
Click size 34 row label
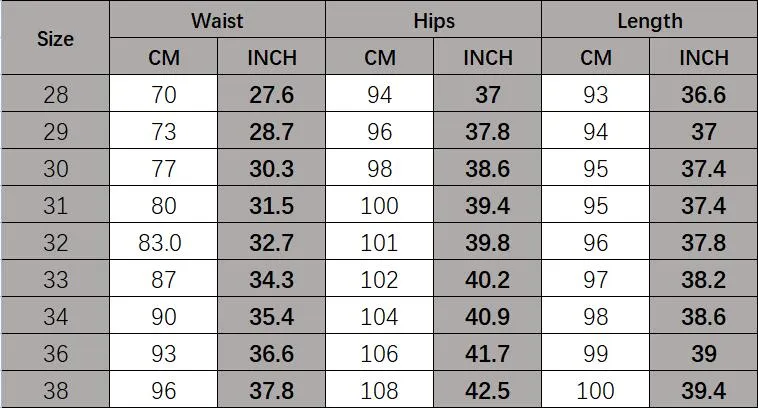coord(55,316)
